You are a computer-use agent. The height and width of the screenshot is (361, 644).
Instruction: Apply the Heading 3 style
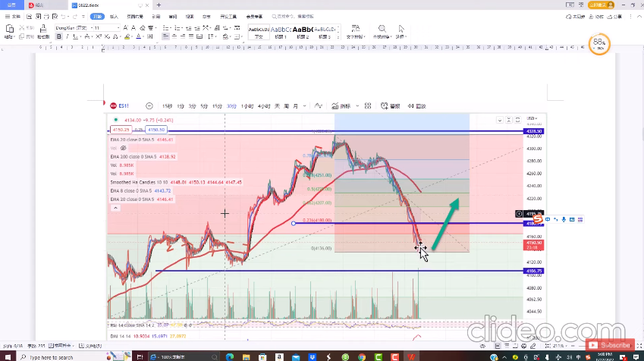(x=325, y=32)
